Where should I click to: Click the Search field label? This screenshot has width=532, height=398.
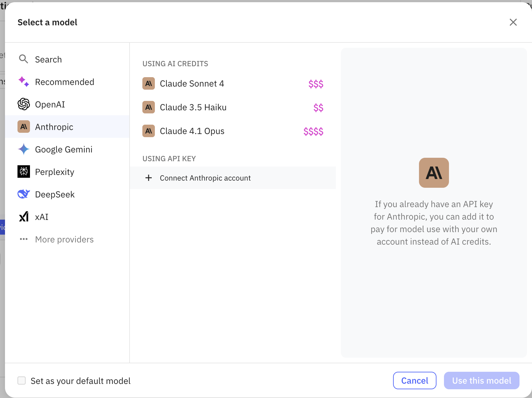[48, 59]
